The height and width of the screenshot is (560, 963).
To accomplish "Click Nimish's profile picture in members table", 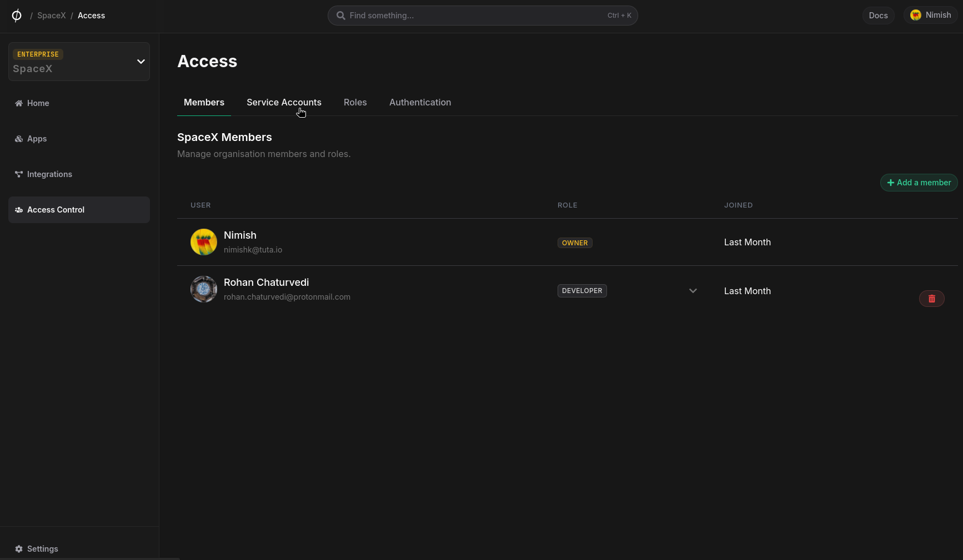I will 204,242.
